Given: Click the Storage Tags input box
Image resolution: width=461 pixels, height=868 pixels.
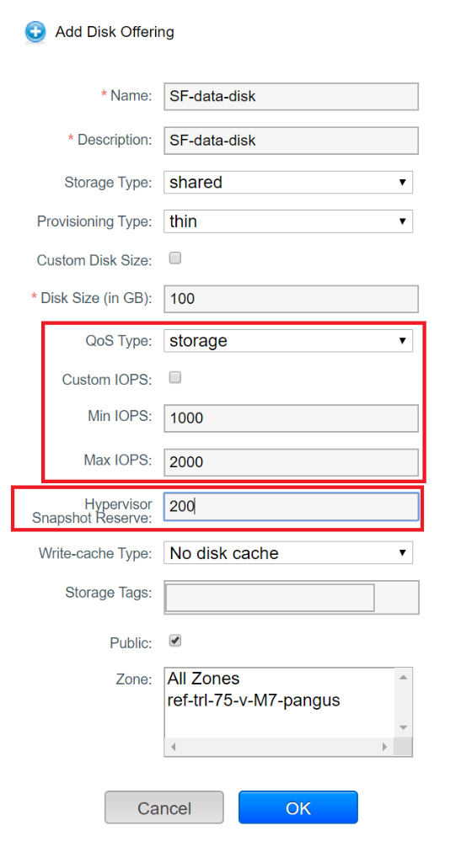Looking at the screenshot, I should pos(270,597).
